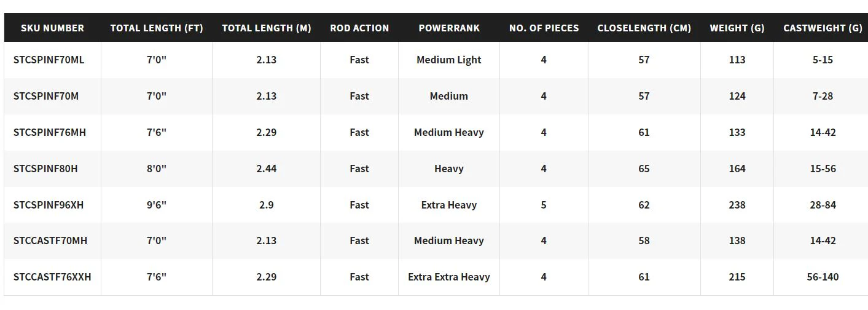This screenshot has height=310, width=868.
Task: Click the WEIGHT (G) header
Action: (737, 28)
